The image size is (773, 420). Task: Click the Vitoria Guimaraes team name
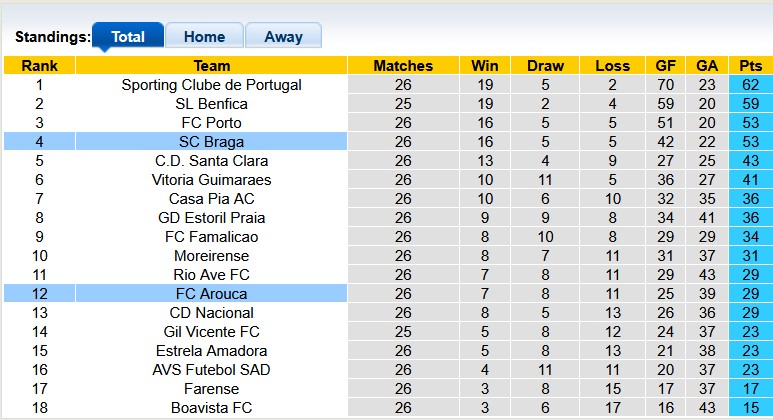211,180
